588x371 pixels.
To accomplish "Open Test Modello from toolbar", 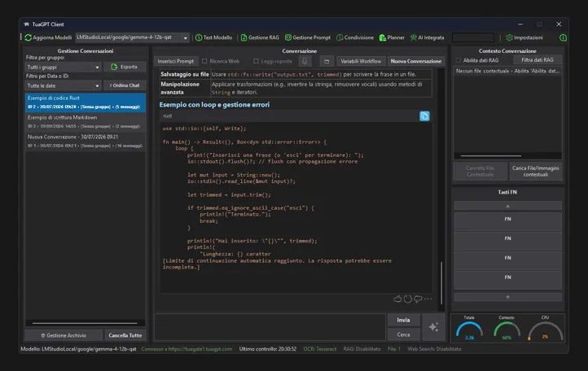I will click(213, 37).
